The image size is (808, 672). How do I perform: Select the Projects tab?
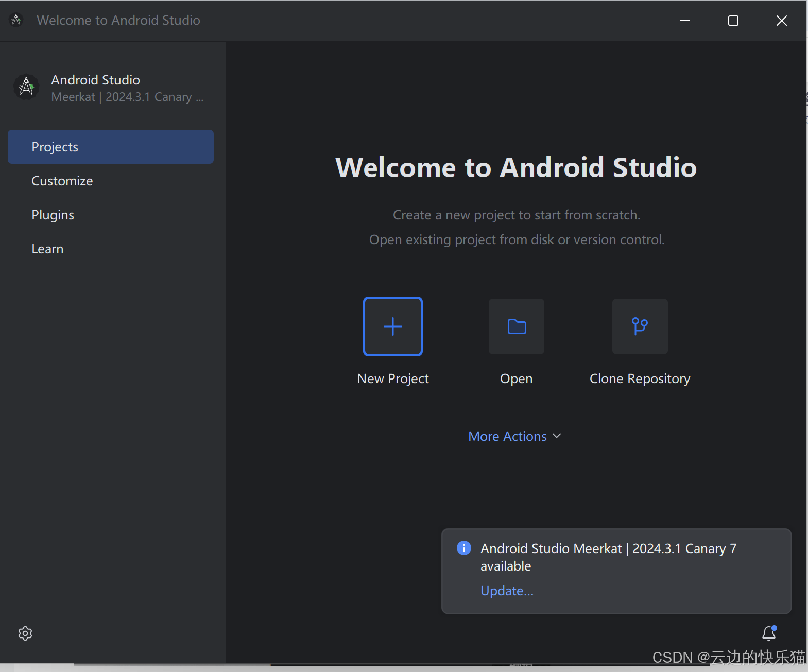click(x=111, y=147)
